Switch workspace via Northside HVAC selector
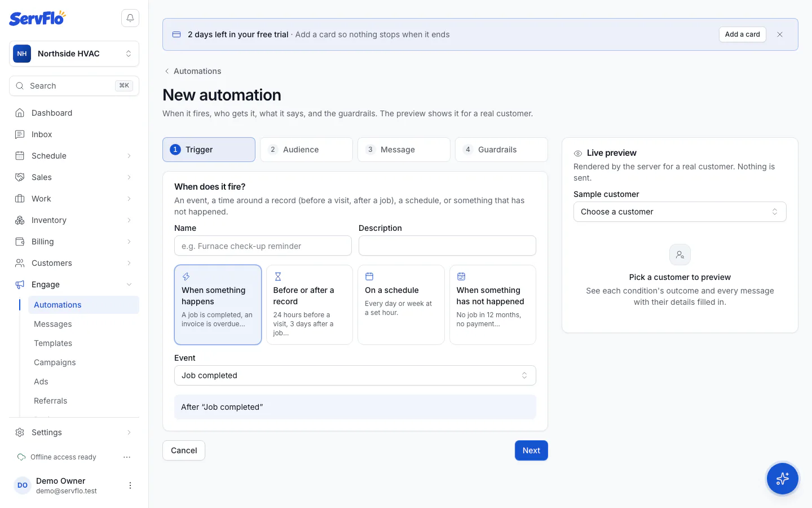The height and width of the screenshot is (508, 812). pos(74,54)
